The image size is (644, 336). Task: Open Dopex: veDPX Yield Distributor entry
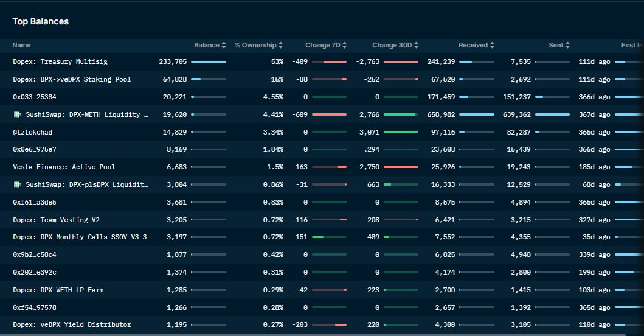coord(72,324)
